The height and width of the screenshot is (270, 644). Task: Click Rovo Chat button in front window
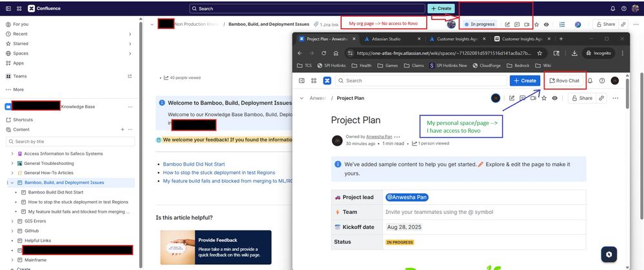coord(564,81)
